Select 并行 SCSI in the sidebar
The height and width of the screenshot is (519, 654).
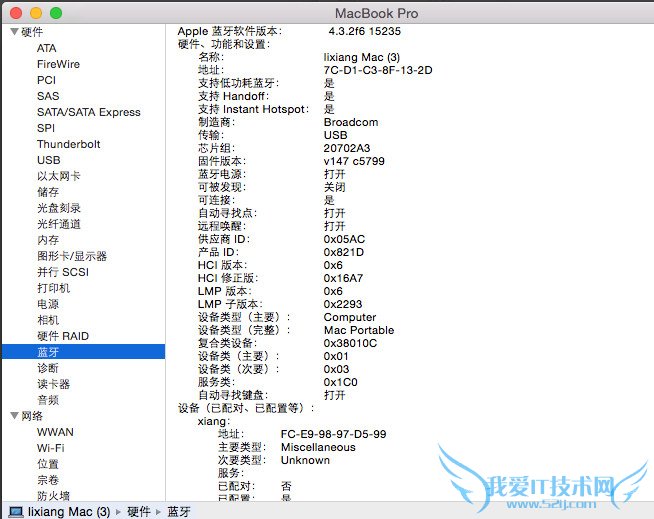point(63,272)
